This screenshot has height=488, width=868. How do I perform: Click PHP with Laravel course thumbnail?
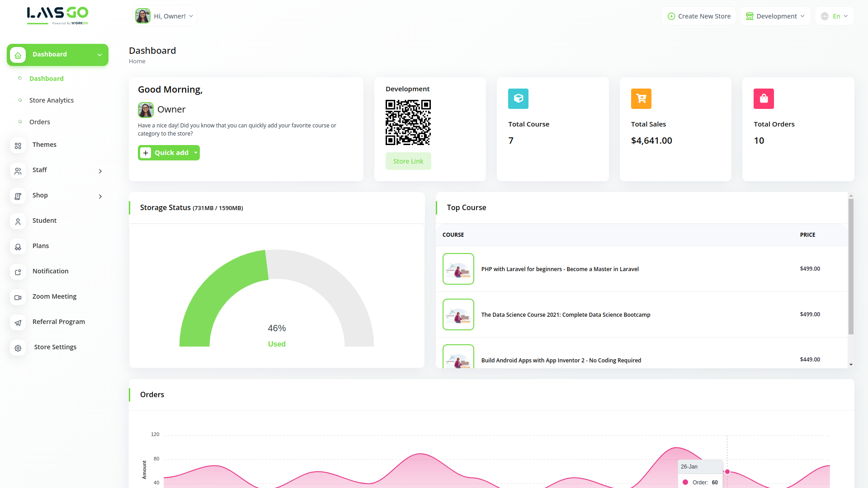[x=458, y=269]
